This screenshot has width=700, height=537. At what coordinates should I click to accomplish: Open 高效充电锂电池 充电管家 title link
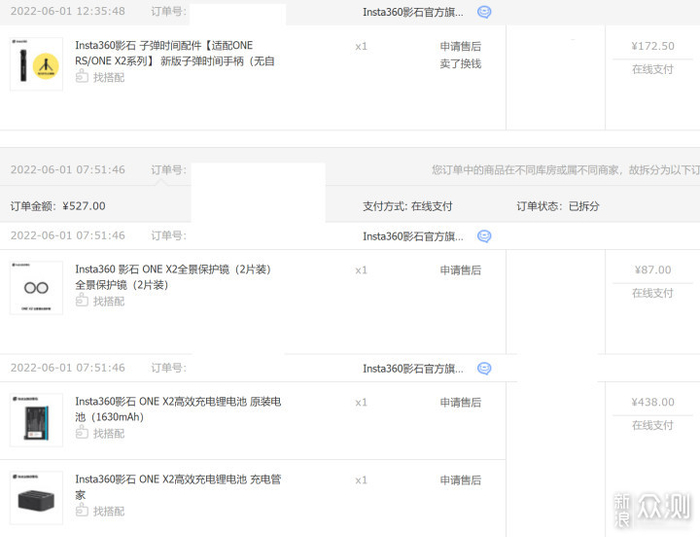[x=177, y=487]
